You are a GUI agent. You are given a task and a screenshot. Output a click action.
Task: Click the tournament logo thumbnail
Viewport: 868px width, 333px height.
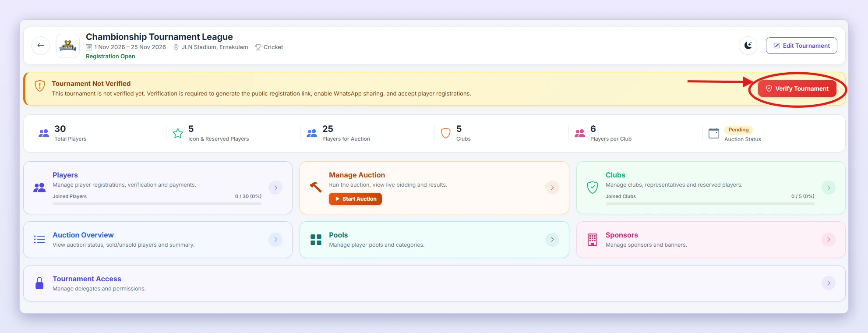[68, 46]
